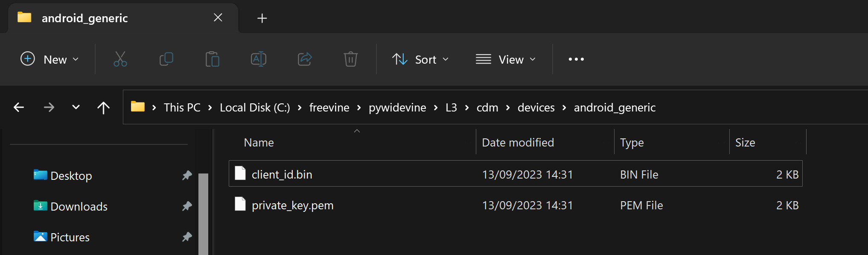
Task: Expand the View layout dropdown
Action: point(506,59)
